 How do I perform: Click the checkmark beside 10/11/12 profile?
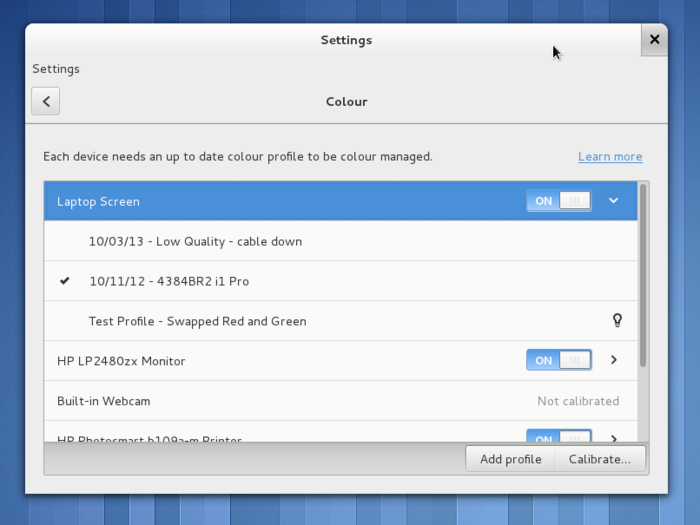[65, 281]
